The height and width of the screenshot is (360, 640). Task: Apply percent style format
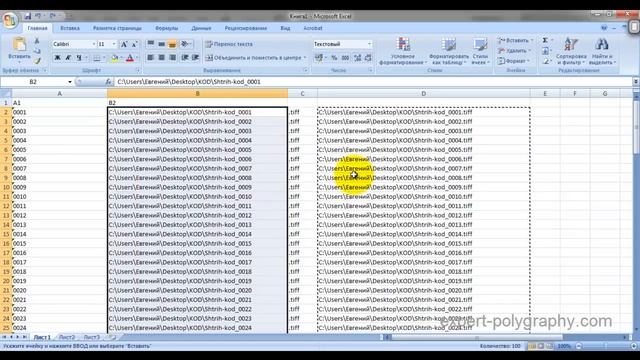point(334,58)
